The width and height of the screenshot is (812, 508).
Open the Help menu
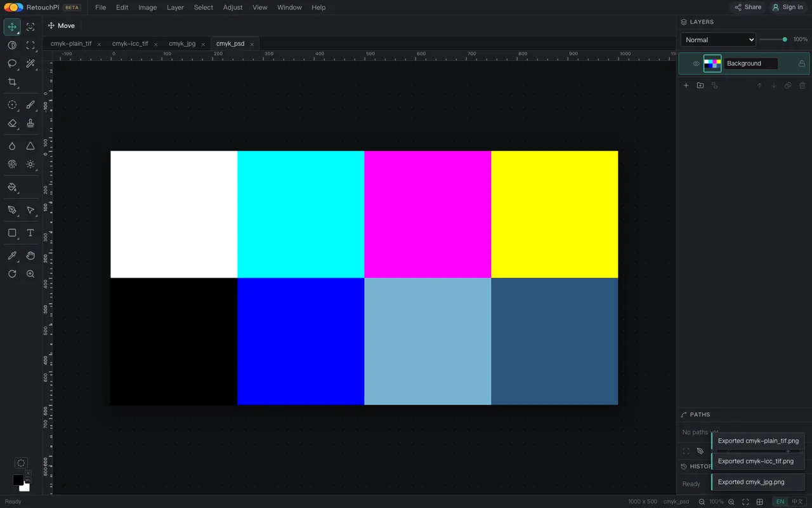pyautogui.click(x=318, y=8)
